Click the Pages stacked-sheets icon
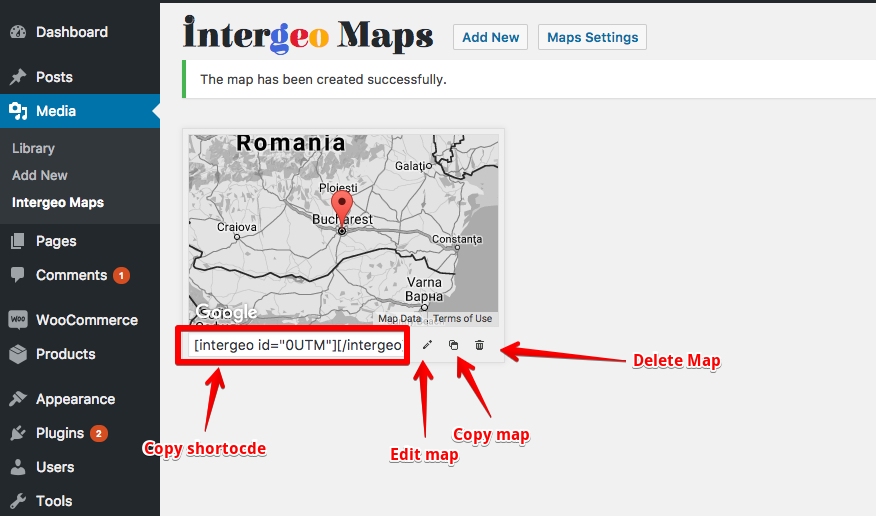876x516 pixels. (18, 241)
